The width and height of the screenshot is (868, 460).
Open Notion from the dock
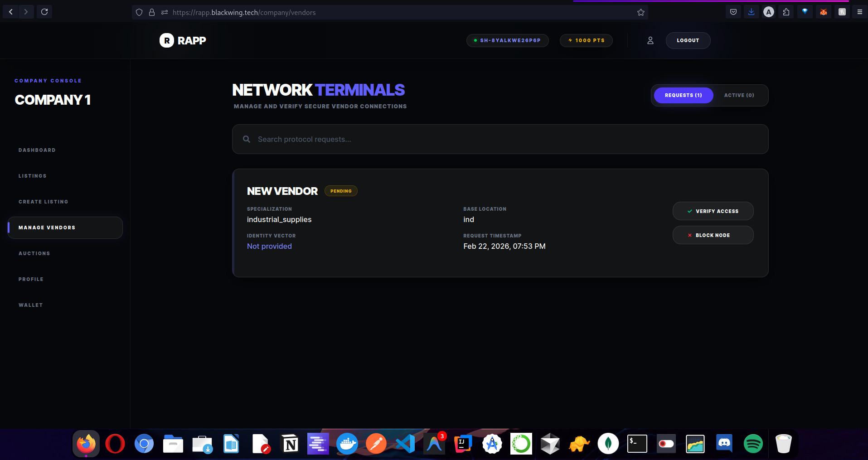289,444
